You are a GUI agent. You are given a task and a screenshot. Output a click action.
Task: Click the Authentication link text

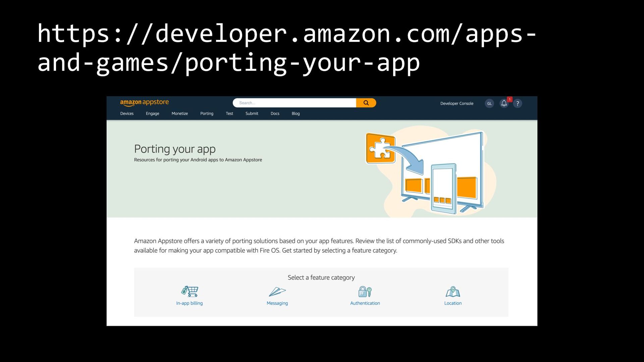pos(365,303)
